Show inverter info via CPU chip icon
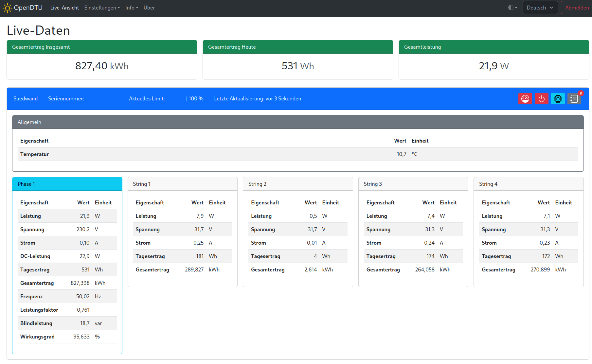This screenshot has width=592, height=364. (558, 99)
